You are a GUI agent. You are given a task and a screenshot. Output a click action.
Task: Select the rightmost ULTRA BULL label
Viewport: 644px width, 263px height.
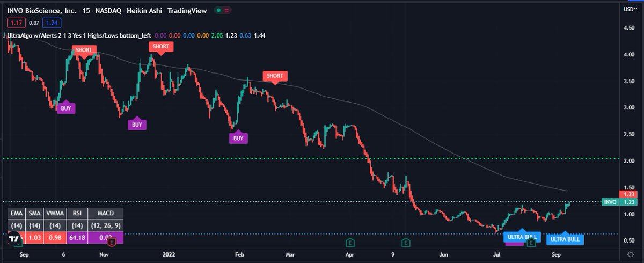pyautogui.click(x=565, y=239)
